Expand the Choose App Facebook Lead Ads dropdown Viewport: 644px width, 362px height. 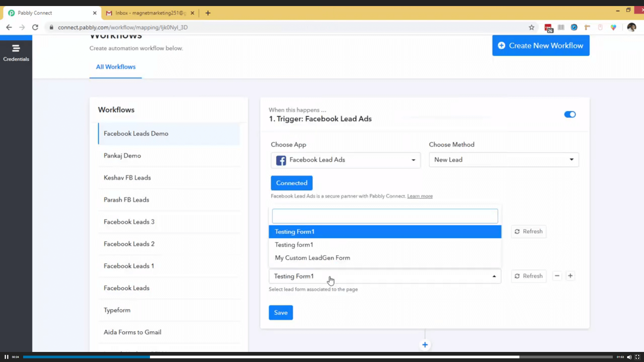point(345,160)
